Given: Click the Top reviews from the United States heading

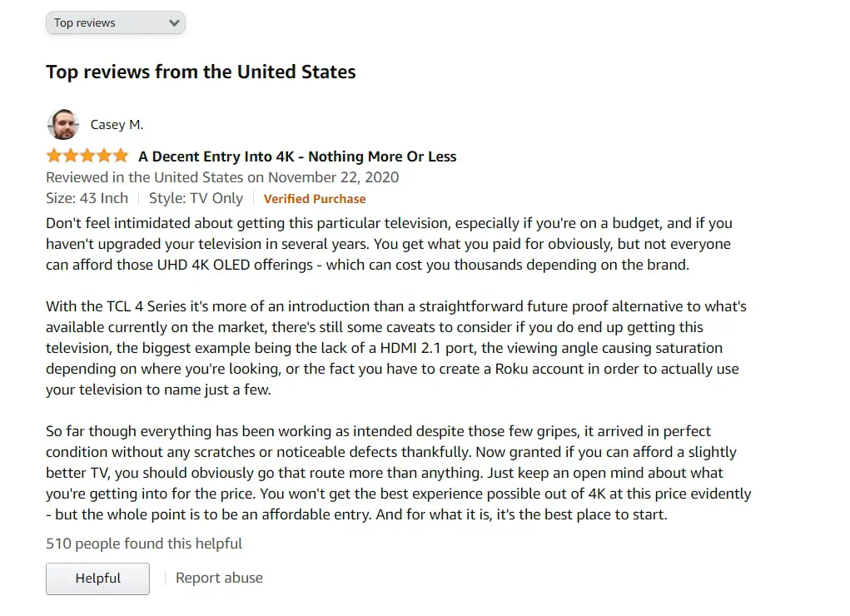Looking at the screenshot, I should click(201, 72).
